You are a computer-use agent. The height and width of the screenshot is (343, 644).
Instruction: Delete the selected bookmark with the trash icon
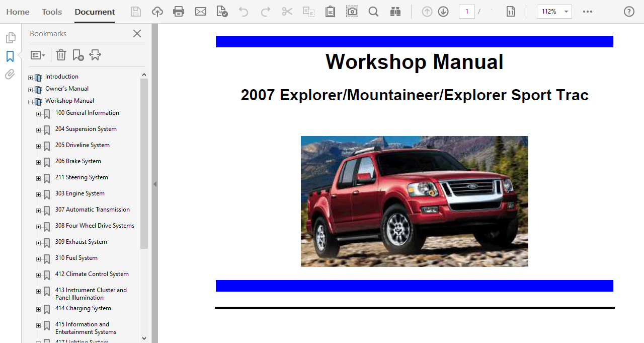coord(61,55)
